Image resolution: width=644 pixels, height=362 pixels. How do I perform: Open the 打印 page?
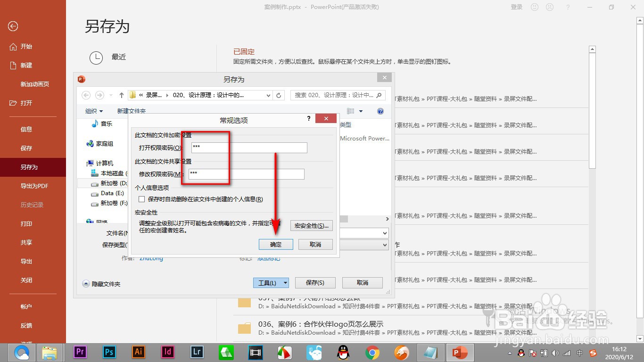[26, 224]
